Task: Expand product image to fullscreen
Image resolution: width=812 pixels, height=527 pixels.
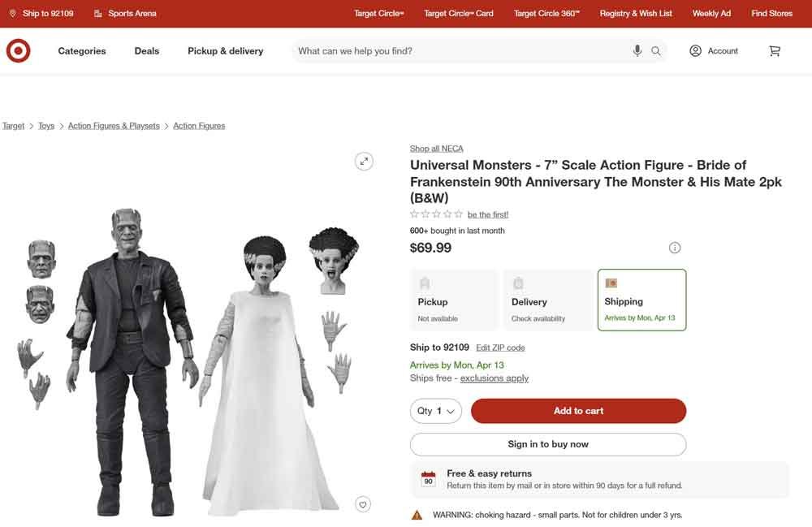Action: tap(365, 161)
